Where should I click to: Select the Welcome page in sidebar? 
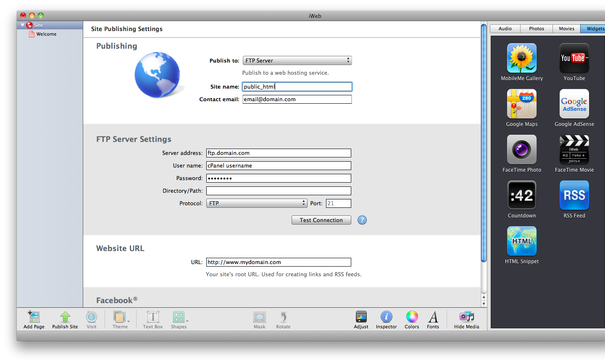tap(46, 34)
